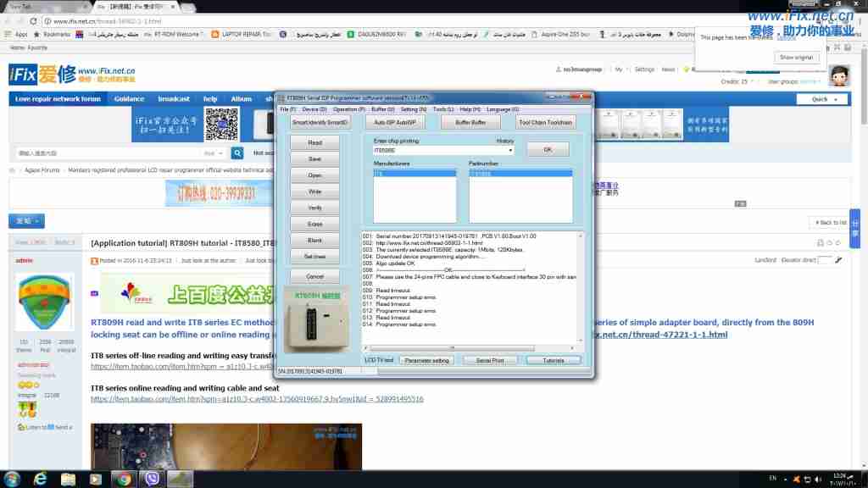Open Viber from the taskbar
This screenshot has width=868, height=488.
pos(153,479)
